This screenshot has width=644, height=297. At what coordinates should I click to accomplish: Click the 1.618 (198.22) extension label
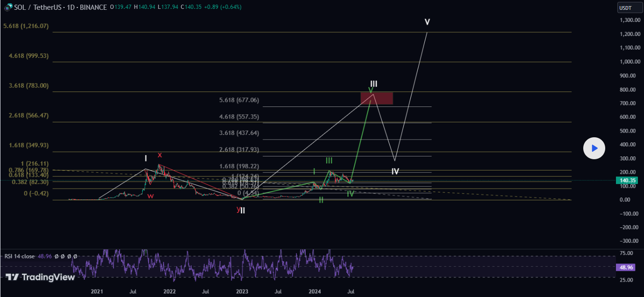pyautogui.click(x=239, y=166)
